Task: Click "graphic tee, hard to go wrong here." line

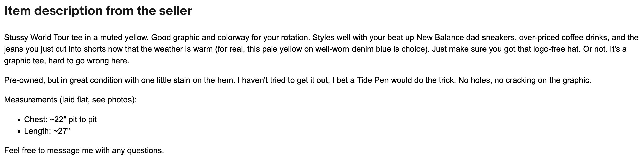Action: (67, 61)
